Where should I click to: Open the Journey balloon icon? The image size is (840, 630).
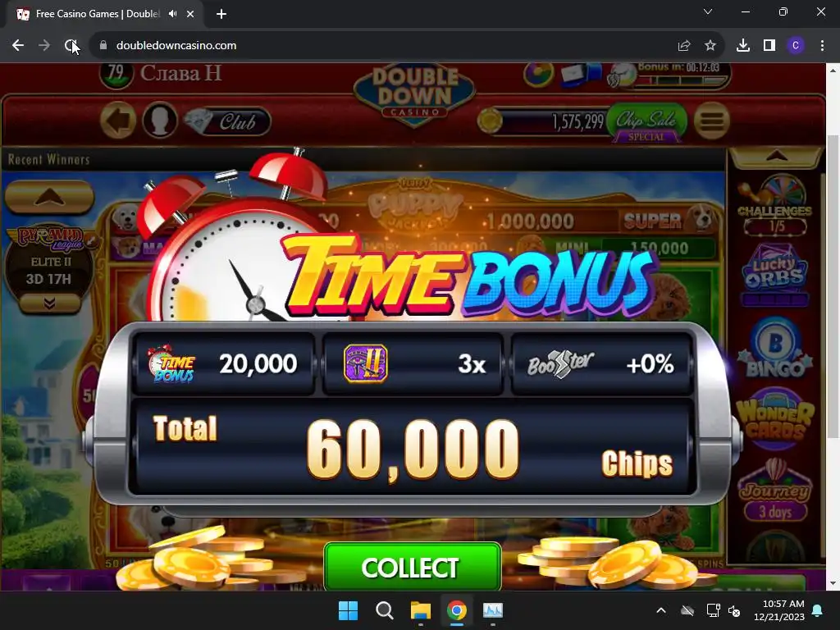click(x=774, y=491)
